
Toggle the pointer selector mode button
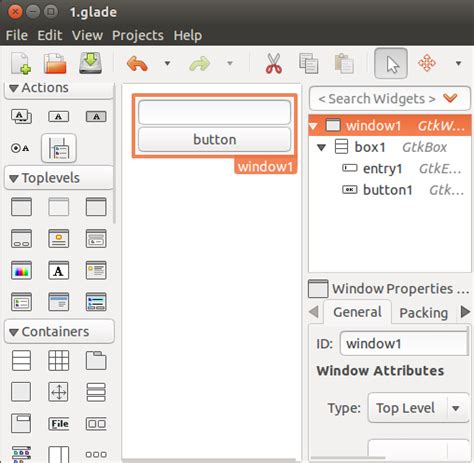(391, 63)
